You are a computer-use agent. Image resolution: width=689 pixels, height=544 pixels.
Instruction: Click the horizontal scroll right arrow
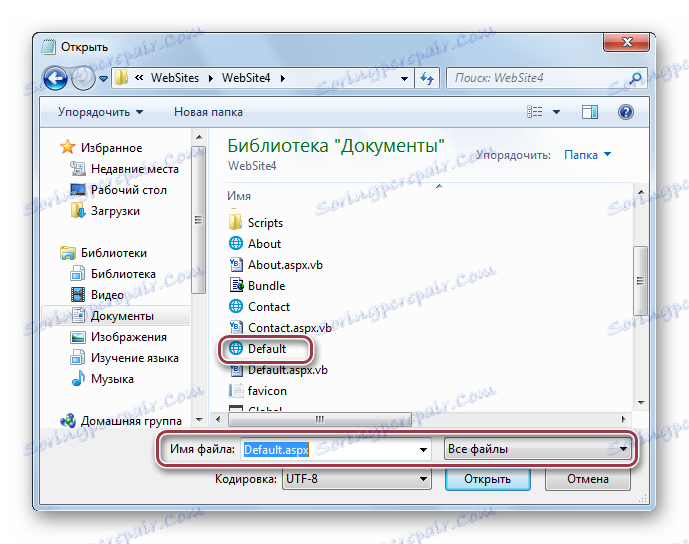point(624,419)
